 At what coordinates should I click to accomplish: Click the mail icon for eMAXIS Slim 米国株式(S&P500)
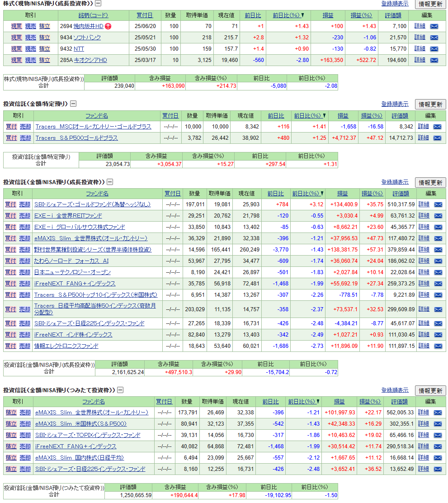[x=437, y=424]
